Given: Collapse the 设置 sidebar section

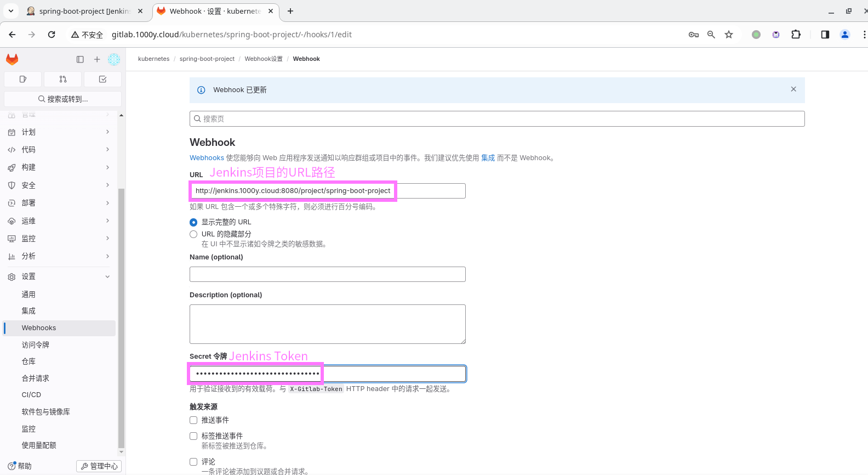Looking at the screenshot, I should pyautogui.click(x=59, y=276).
